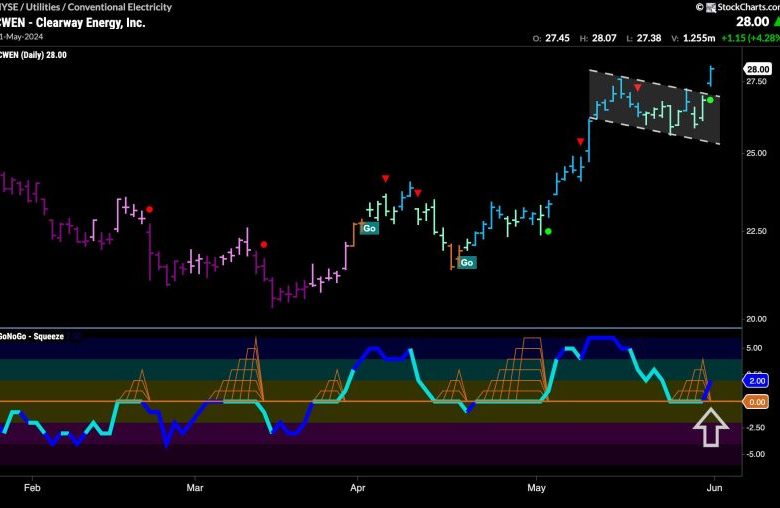The width and height of the screenshot is (780, 508).
Task: Click the 5.00 oscillator axis label
Action: pos(754,348)
